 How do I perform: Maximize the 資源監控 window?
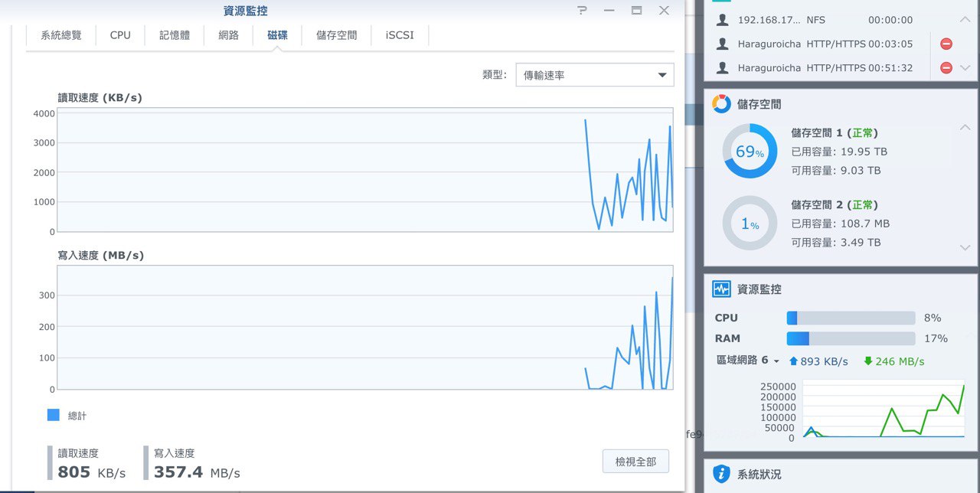[636, 11]
